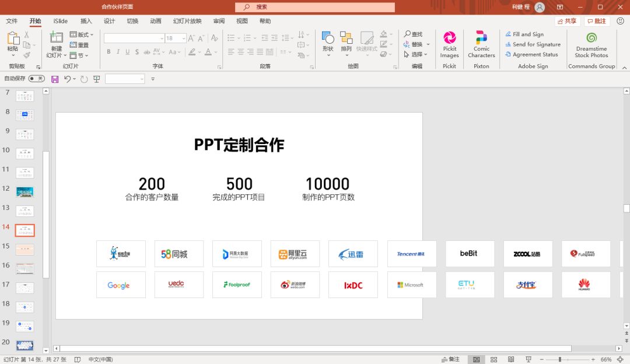
Task: Fit slide to current window
Action: tap(621, 359)
